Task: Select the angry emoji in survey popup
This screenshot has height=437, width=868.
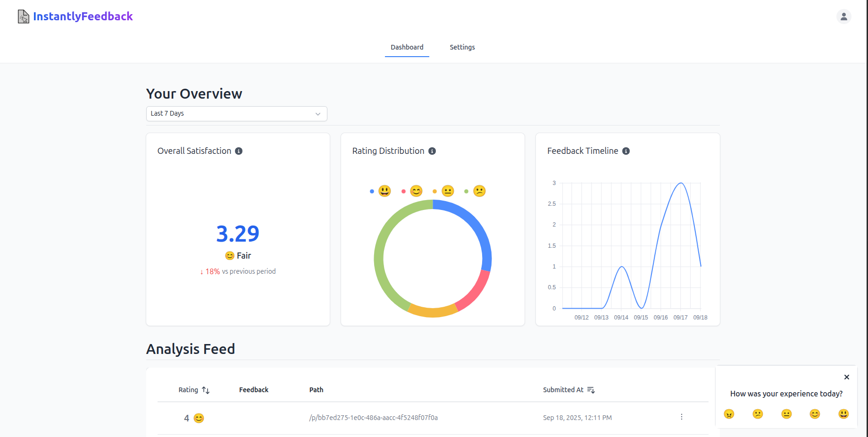Action: click(729, 414)
